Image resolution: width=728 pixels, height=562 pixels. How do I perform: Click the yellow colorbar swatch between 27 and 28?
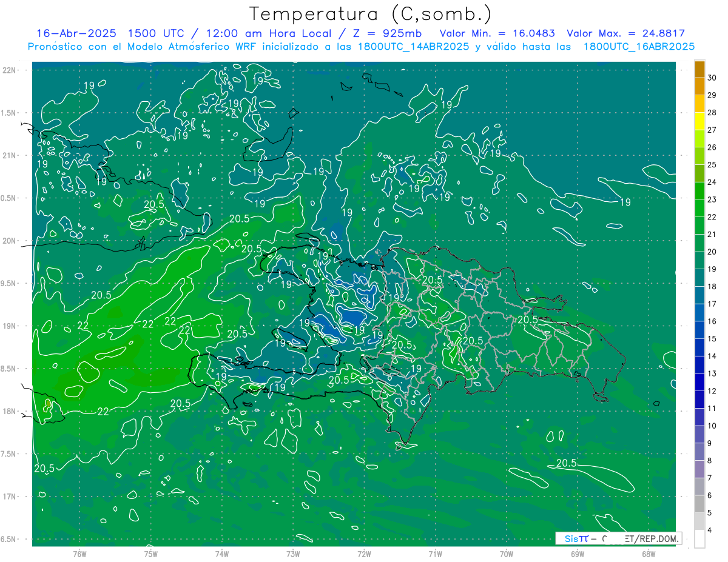click(x=699, y=121)
